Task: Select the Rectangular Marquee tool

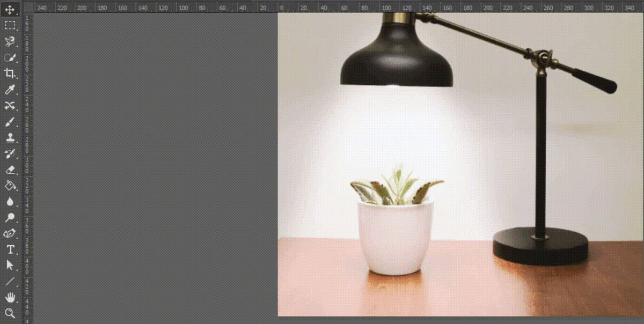Action: point(10,25)
